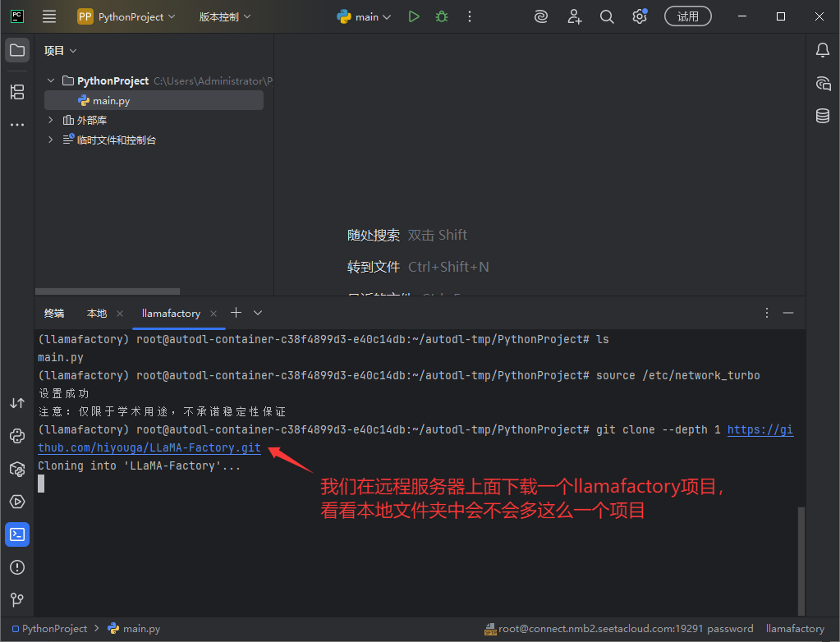840x642 pixels.
Task: Click the terminal input cursor line
Action: coord(41,484)
